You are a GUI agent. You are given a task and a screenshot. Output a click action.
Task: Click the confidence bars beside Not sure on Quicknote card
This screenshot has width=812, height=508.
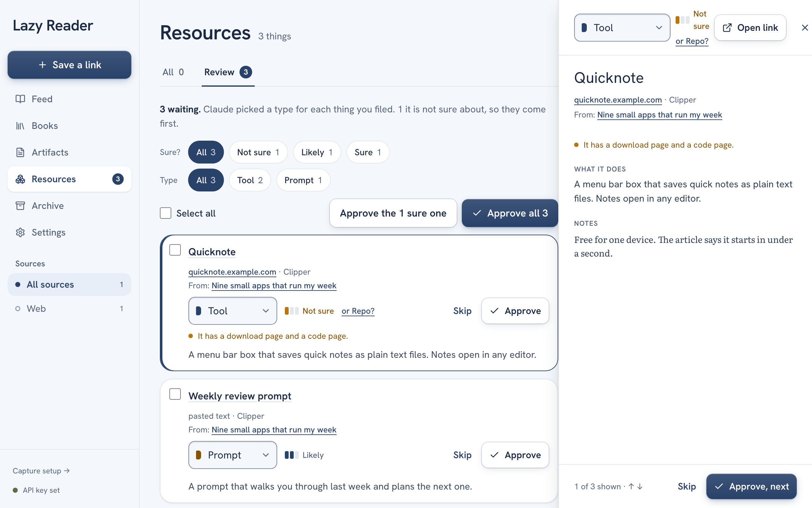point(291,311)
